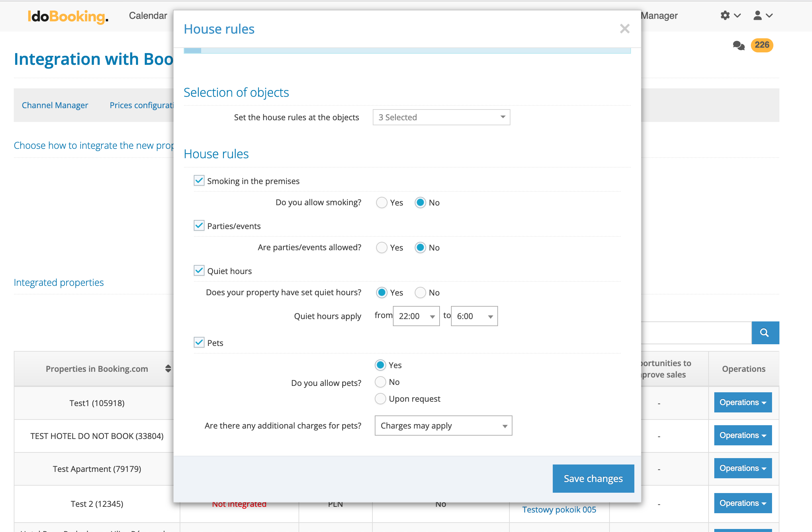Viewport: 812px width, 532px height.
Task: Toggle the Quiet hours checkbox
Action: [199, 271]
